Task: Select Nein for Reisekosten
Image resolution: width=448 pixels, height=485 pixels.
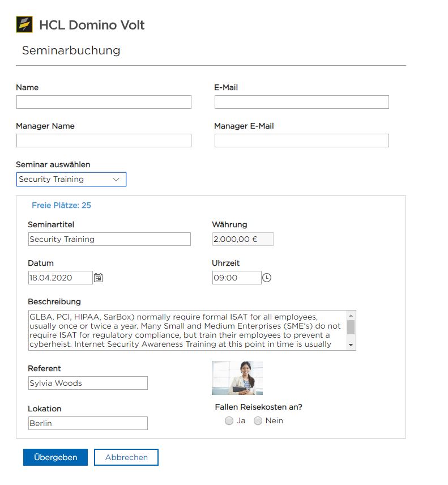Action: click(x=258, y=420)
